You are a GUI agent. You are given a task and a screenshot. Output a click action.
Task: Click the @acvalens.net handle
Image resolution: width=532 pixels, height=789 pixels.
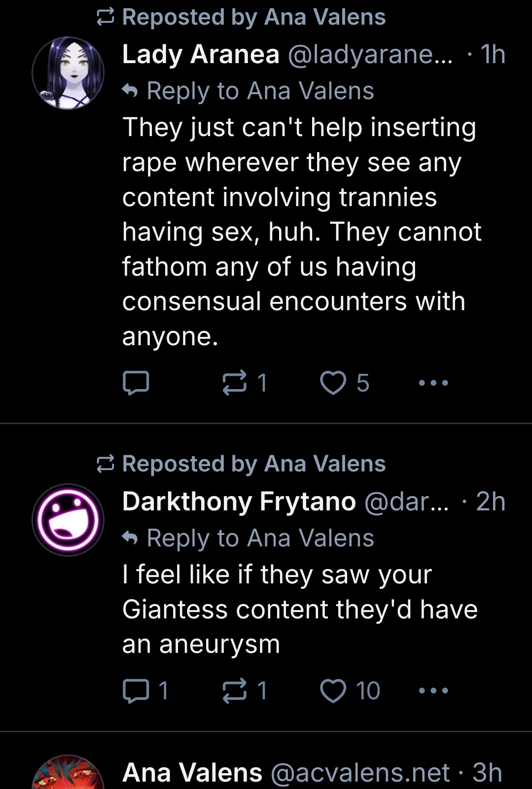pyautogui.click(x=360, y=772)
